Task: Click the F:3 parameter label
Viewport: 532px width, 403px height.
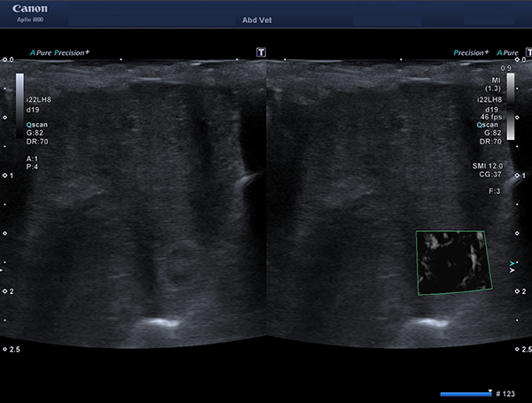Action: (495, 191)
